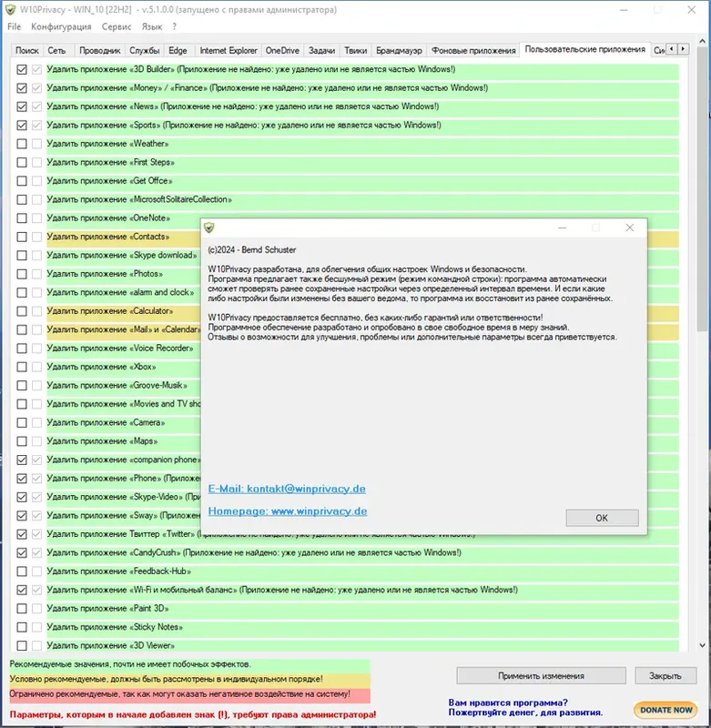711x728 pixels.
Task: Click the green Рекомендуемые значения legend
Action: [x=189, y=664]
